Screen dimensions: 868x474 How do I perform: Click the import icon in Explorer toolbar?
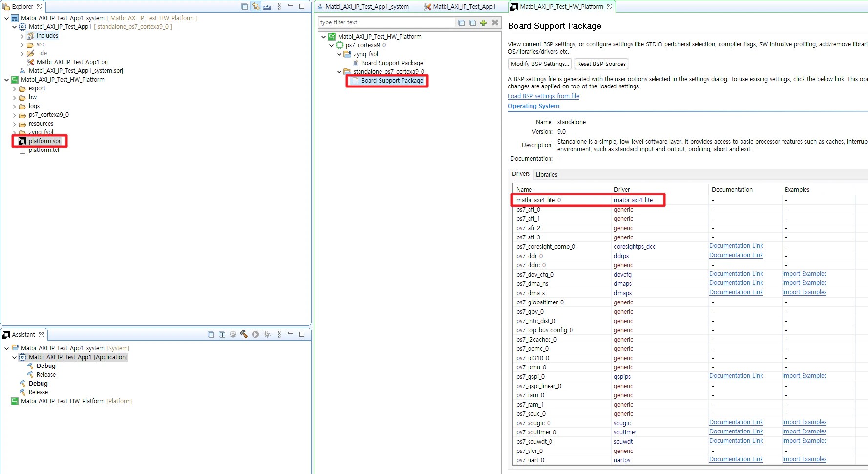point(267,7)
